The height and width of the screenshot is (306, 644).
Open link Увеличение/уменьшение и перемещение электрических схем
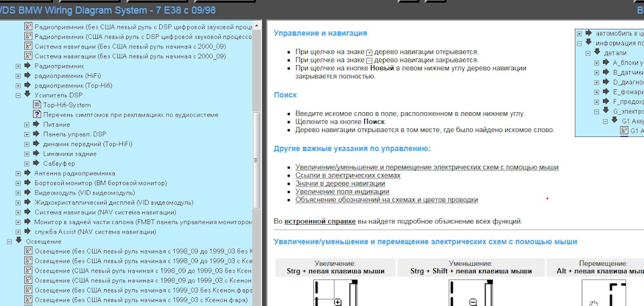pos(427,167)
